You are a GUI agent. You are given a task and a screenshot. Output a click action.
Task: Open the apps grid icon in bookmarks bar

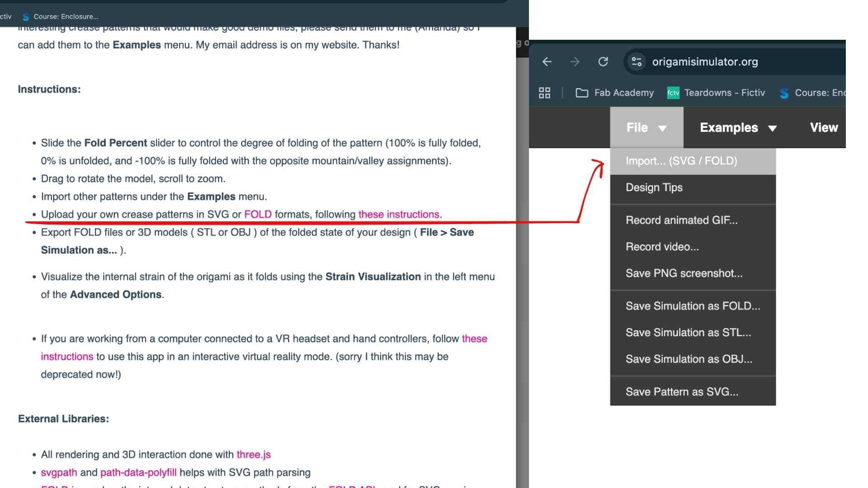[x=544, y=93]
